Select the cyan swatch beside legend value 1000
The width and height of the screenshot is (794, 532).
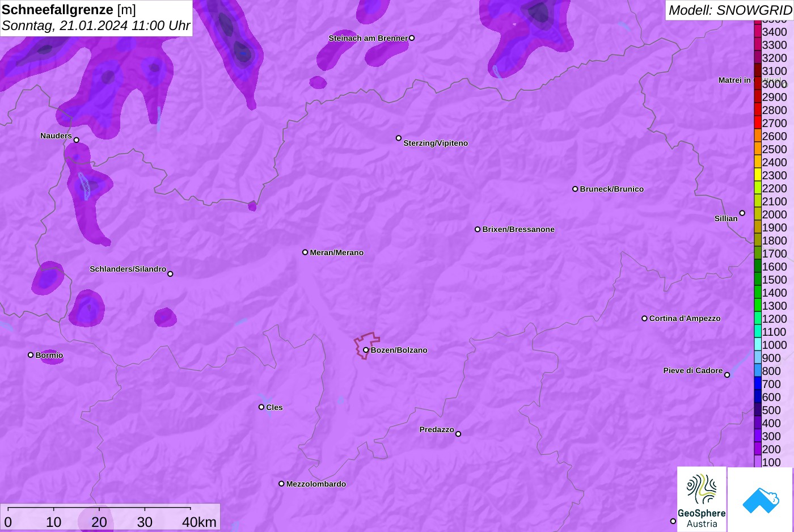coord(758,344)
